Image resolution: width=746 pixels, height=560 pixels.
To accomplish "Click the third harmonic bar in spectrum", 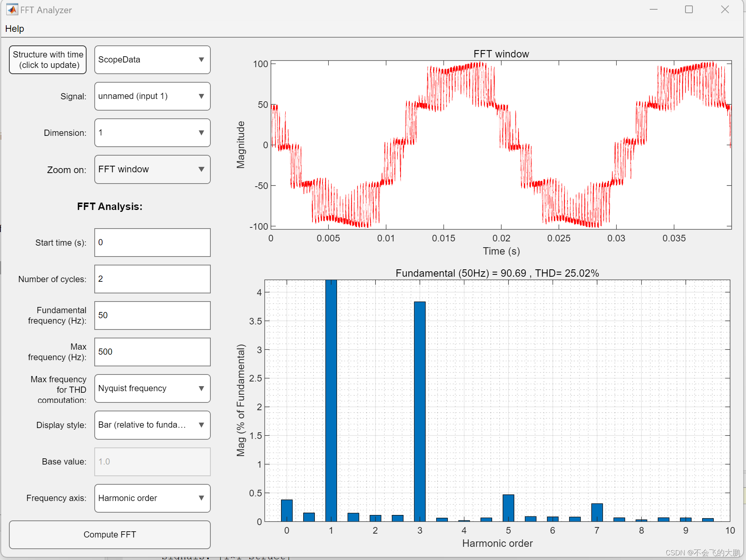I will [420, 411].
